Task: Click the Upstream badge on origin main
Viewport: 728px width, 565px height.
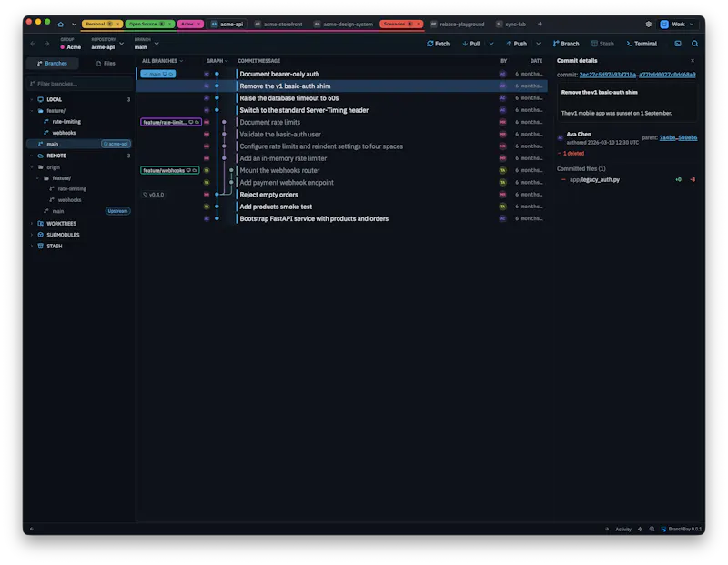Action: click(x=117, y=211)
